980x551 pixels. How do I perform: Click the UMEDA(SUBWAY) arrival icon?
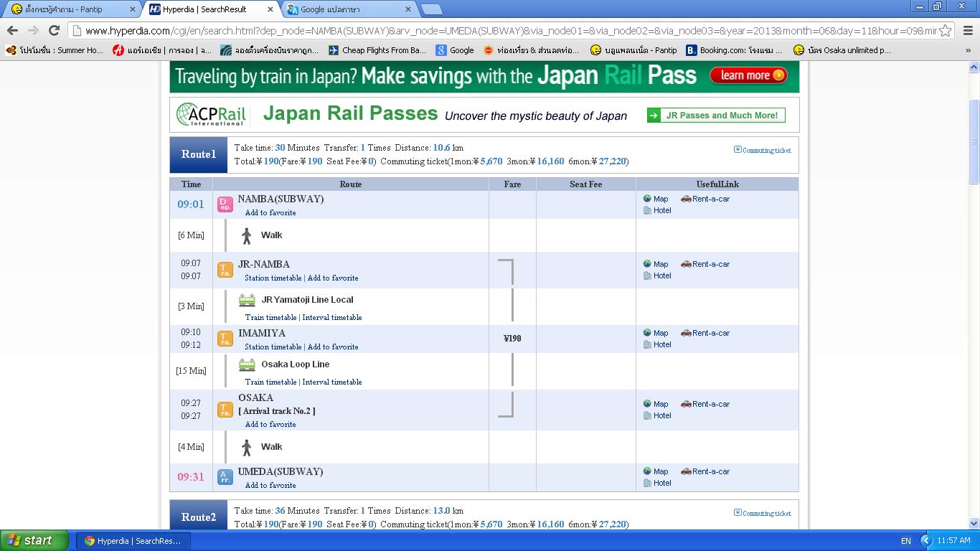pyautogui.click(x=225, y=477)
